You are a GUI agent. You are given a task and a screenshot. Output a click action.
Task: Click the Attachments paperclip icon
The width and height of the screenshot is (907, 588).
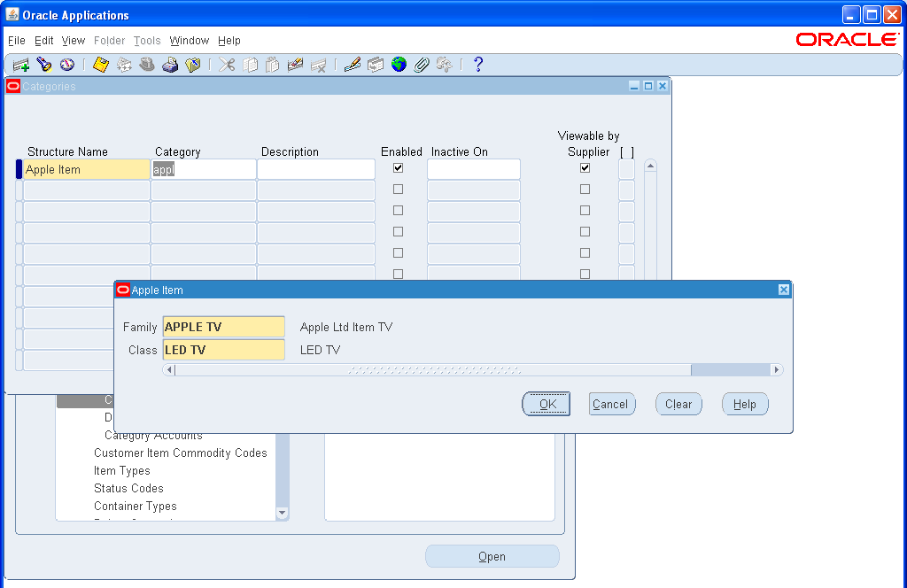421,65
